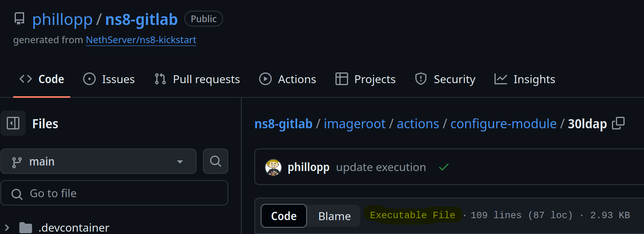Image resolution: width=644 pixels, height=234 pixels.
Task: Click the Go to file field
Action: 115,193
